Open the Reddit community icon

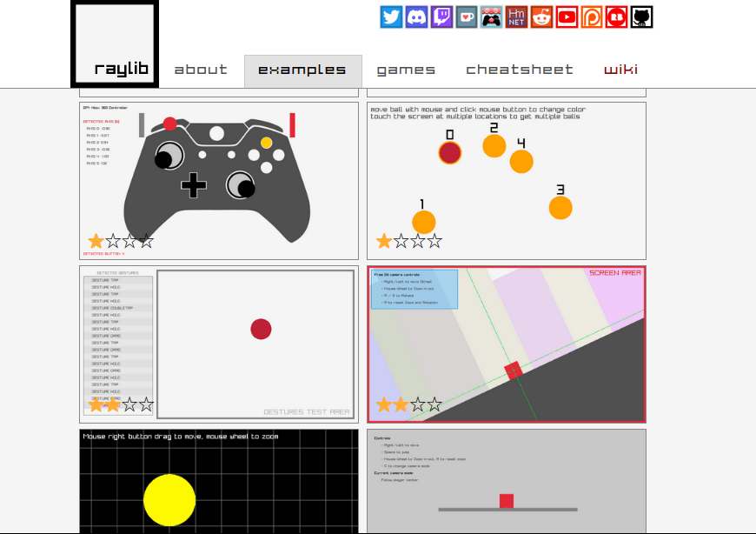[541, 17]
